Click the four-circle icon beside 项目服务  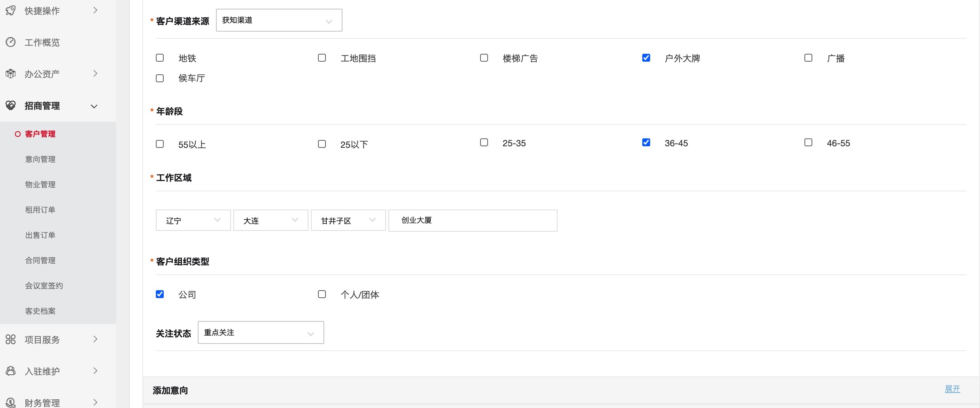click(11, 340)
